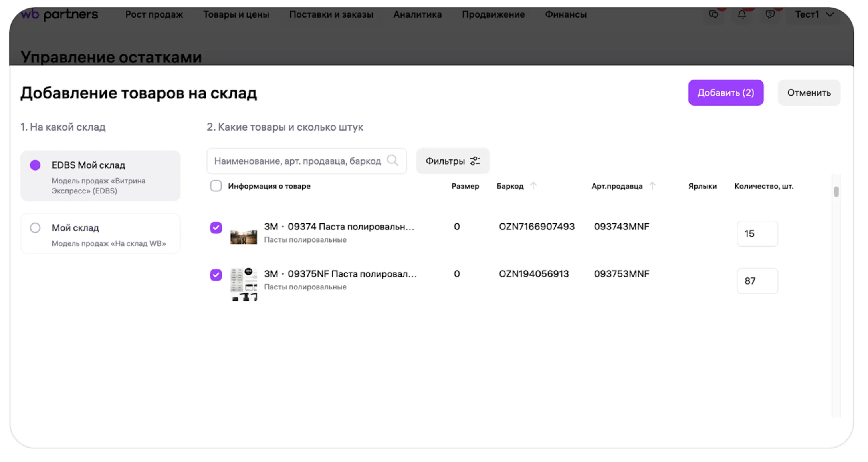The width and height of the screenshot is (868, 462).
Task: Uncheck the 09375NF Паста product checkbox
Action: pos(216,275)
